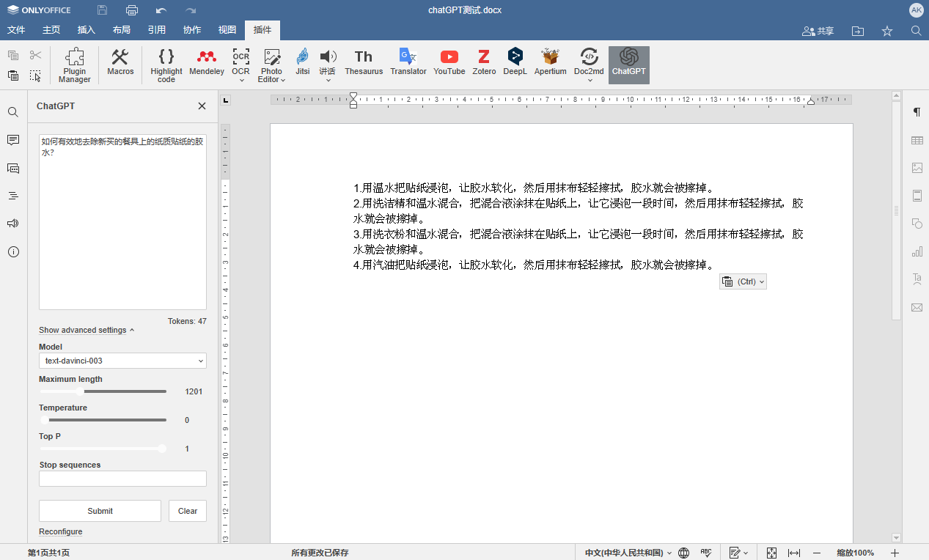929x560 pixels.
Task: Switch to the 视图 tab
Action: coord(227,30)
